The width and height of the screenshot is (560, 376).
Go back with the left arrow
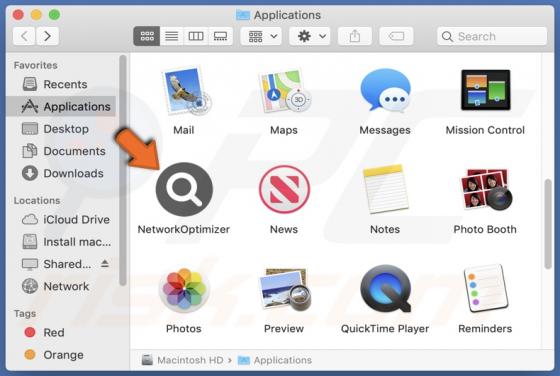pyautogui.click(x=24, y=36)
